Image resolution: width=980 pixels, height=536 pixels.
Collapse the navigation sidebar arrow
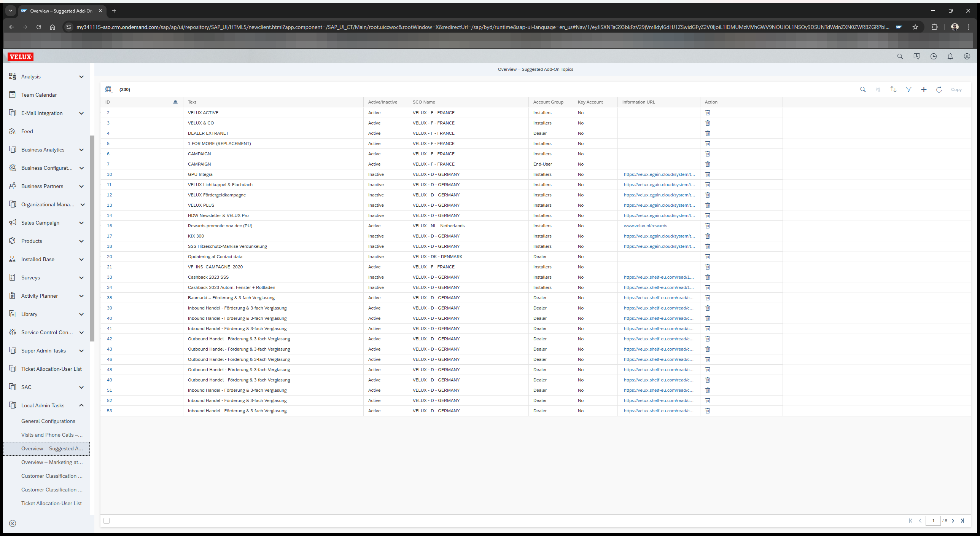pyautogui.click(x=13, y=523)
